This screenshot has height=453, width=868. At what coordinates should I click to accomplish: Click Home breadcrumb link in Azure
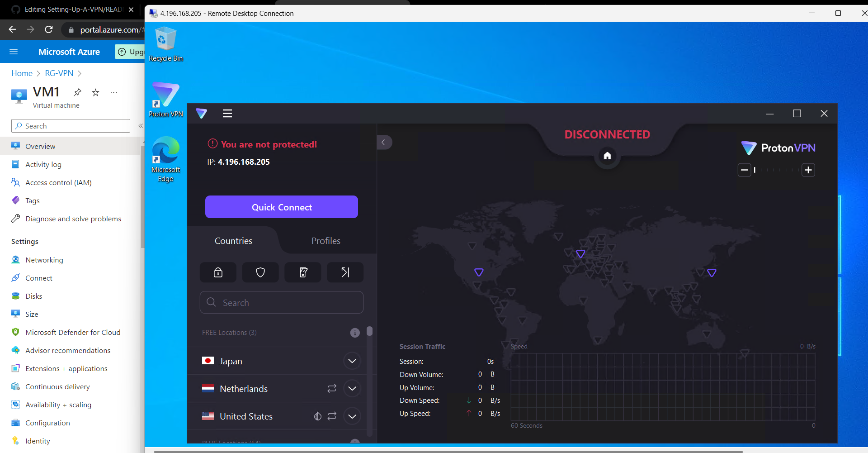click(22, 73)
